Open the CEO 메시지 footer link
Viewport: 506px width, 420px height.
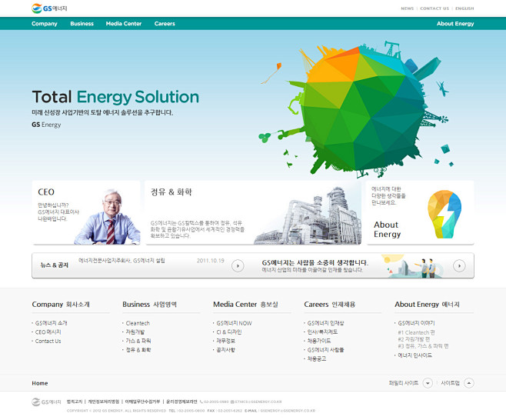[x=48, y=332]
